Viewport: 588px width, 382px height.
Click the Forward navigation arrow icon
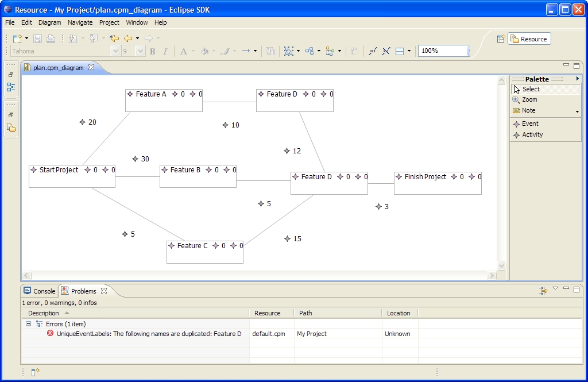click(149, 38)
